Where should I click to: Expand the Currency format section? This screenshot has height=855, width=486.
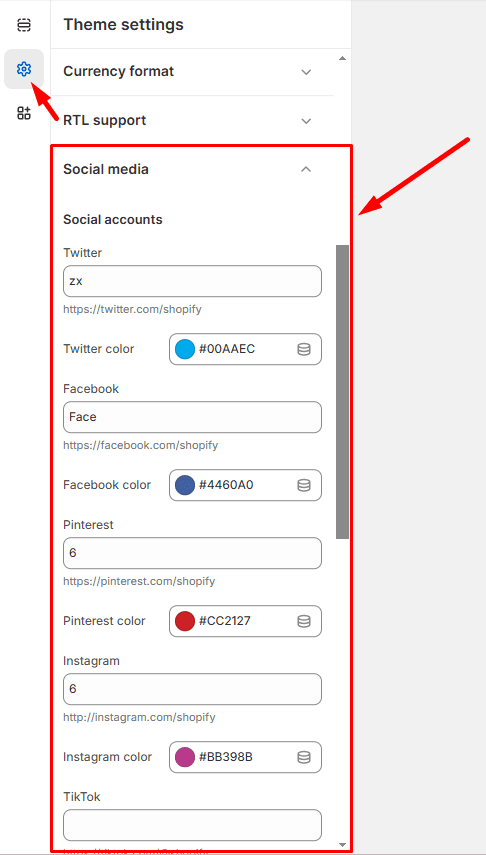coord(193,71)
